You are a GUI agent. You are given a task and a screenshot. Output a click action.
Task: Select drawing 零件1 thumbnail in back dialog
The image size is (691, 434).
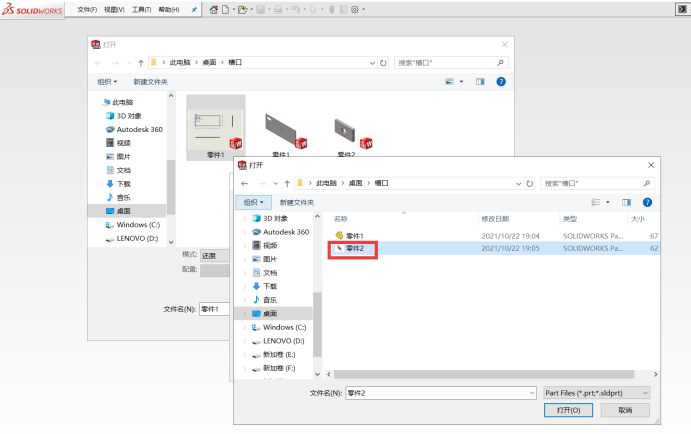pos(215,128)
